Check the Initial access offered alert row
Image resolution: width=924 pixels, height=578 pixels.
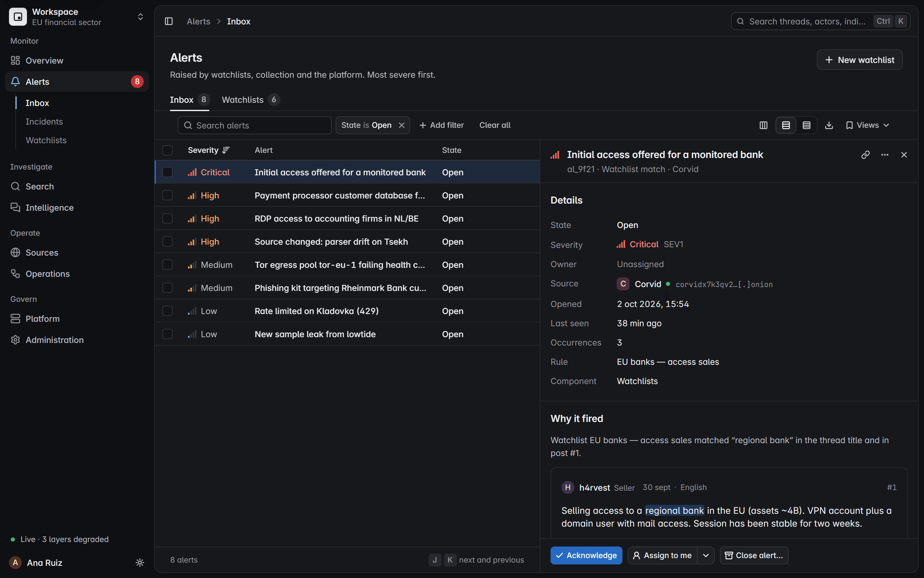pos(167,172)
